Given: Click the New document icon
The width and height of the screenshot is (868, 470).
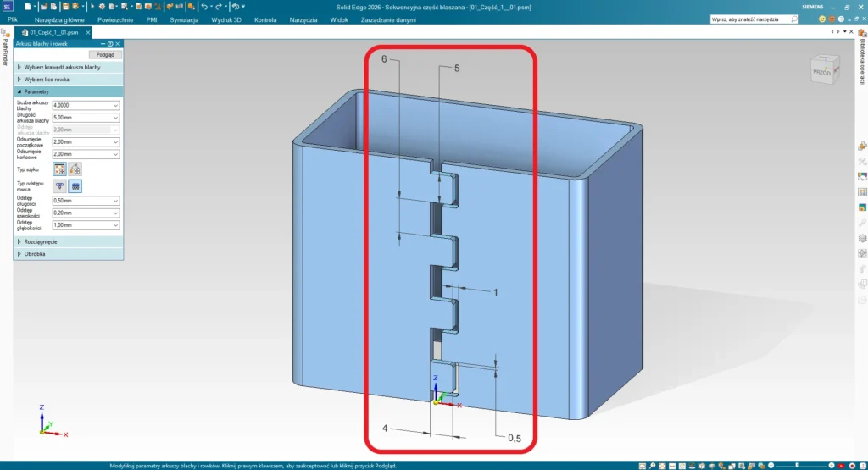Looking at the screenshot, I should 28,7.
